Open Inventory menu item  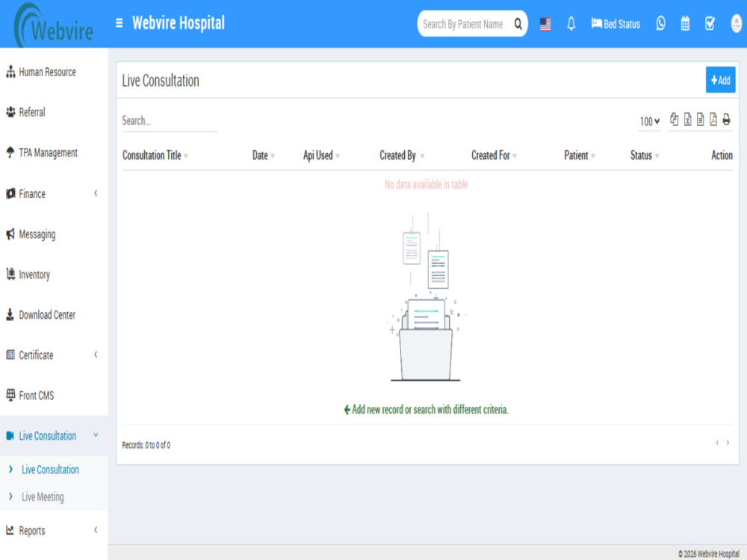(54, 274)
